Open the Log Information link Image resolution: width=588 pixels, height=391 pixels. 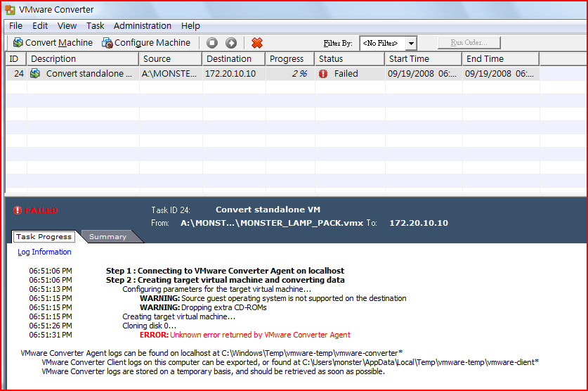(x=45, y=252)
